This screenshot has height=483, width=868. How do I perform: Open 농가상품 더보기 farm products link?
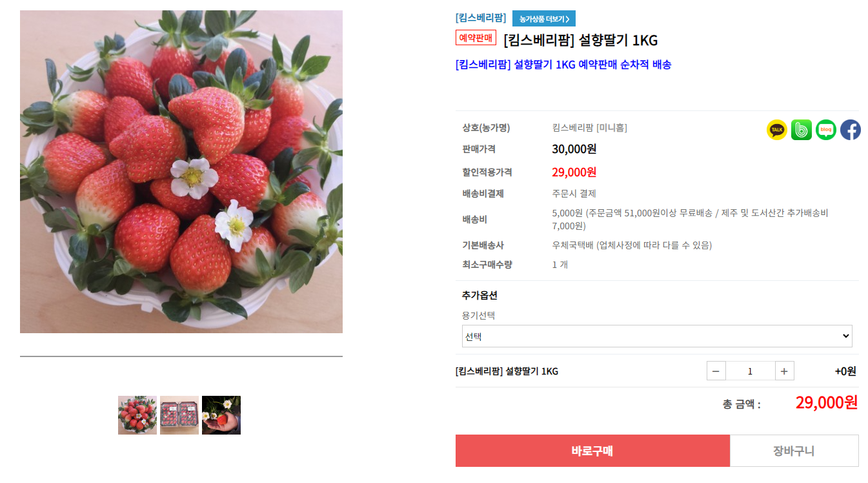544,19
